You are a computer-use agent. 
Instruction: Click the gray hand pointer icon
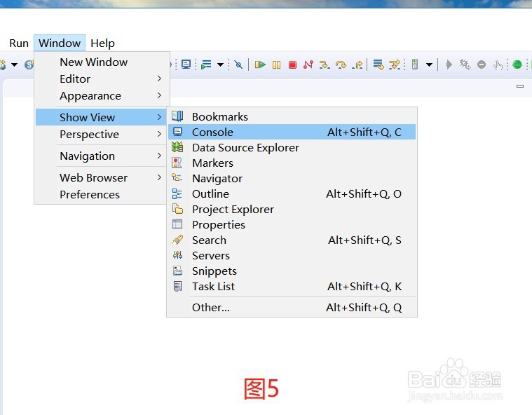pyautogui.click(x=498, y=64)
